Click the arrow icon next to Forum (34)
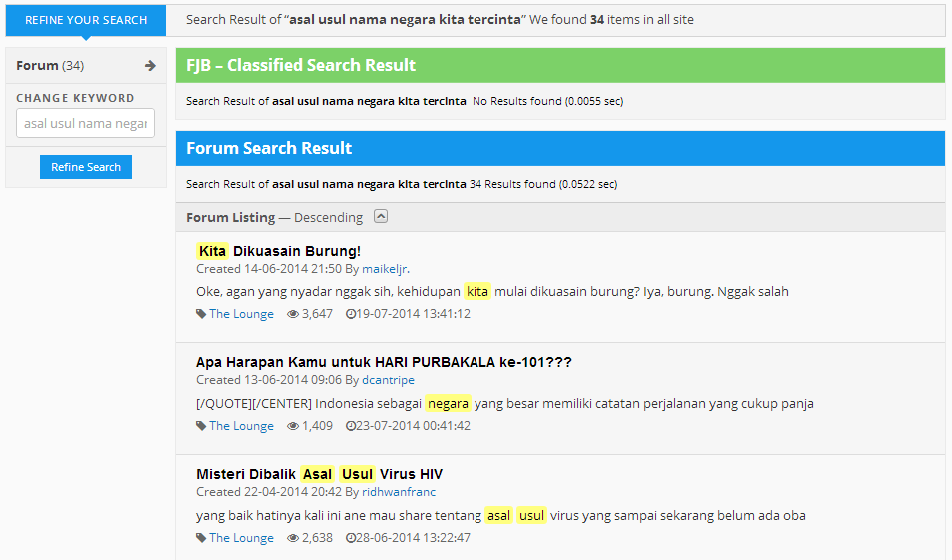Screen dimensions: 952x560 pos(150,66)
